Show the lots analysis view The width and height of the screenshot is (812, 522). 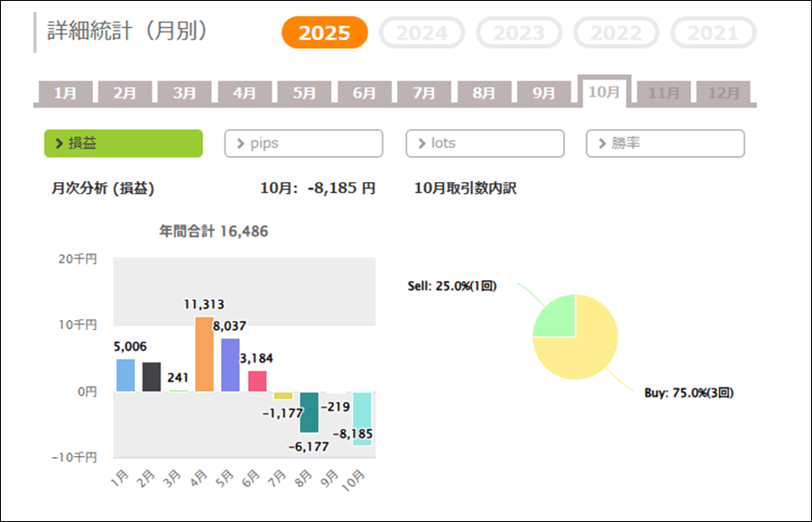coord(484,143)
